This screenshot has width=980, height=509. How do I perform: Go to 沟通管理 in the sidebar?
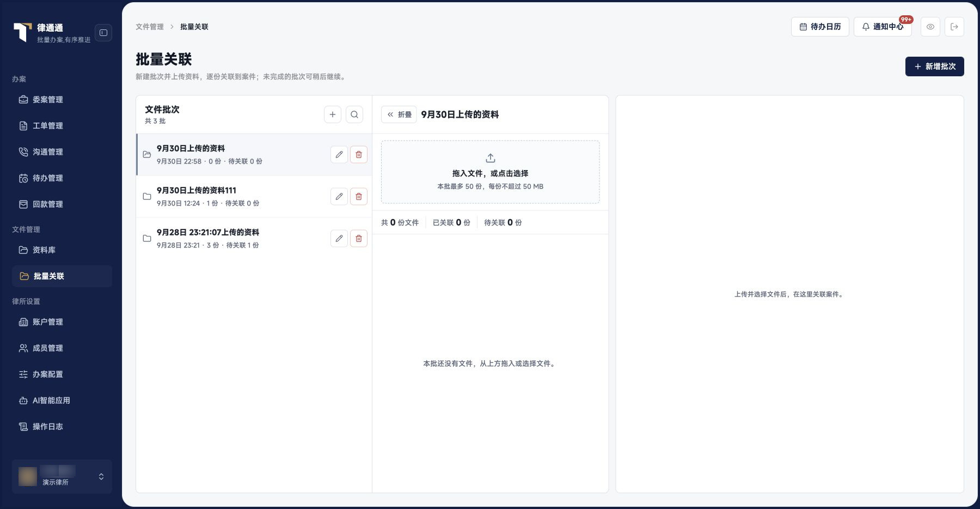(x=62, y=152)
